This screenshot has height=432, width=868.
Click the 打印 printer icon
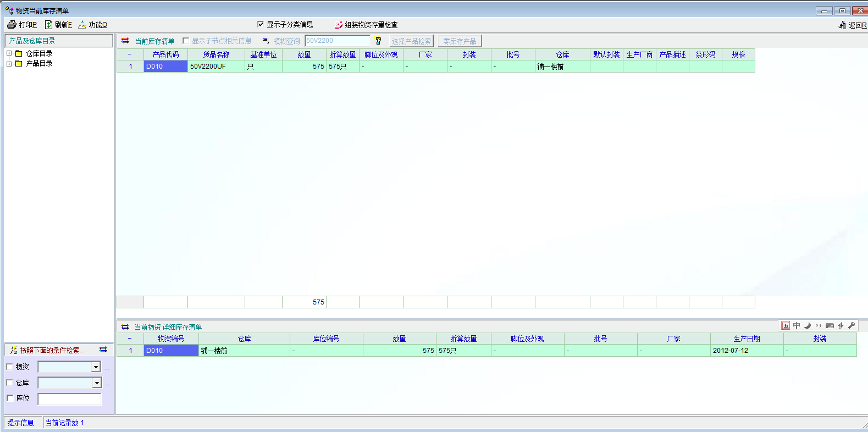12,25
